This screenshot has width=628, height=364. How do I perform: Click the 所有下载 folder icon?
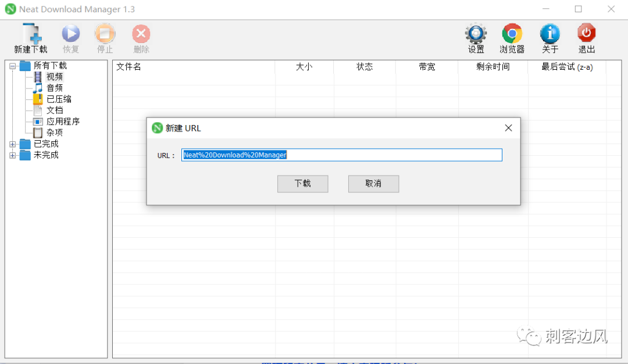25,65
